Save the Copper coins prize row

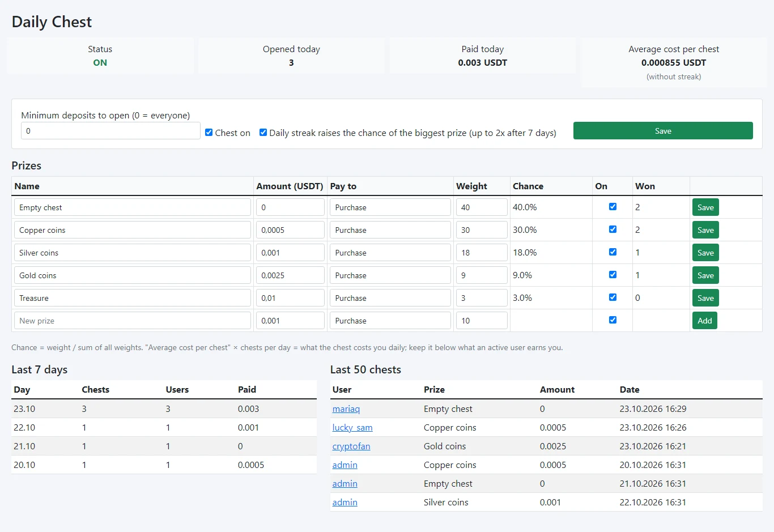coord(705,230)
